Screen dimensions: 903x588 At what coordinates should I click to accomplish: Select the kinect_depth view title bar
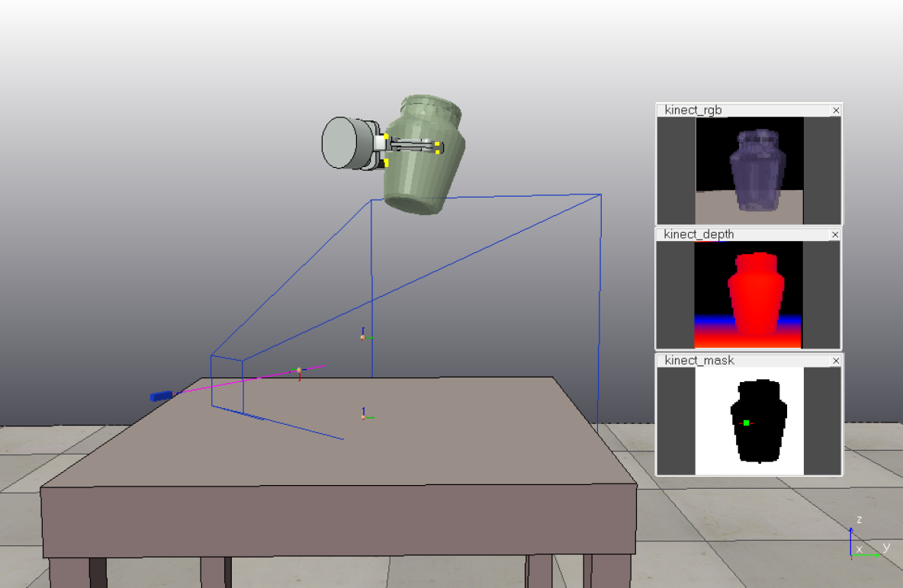748,234
